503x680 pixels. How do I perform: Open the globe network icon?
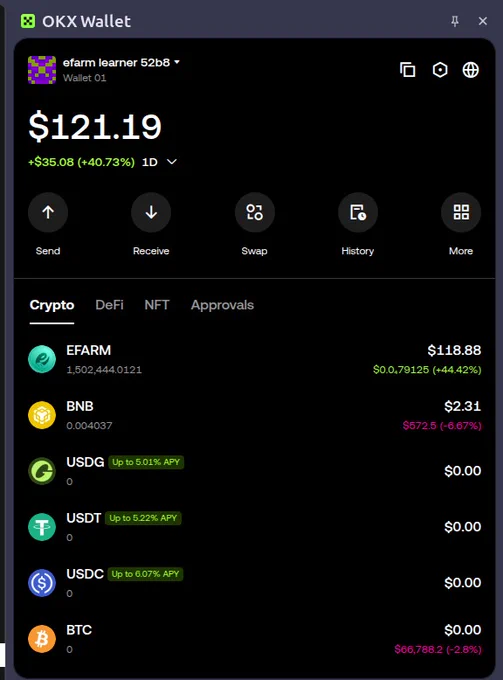point(470,70)
